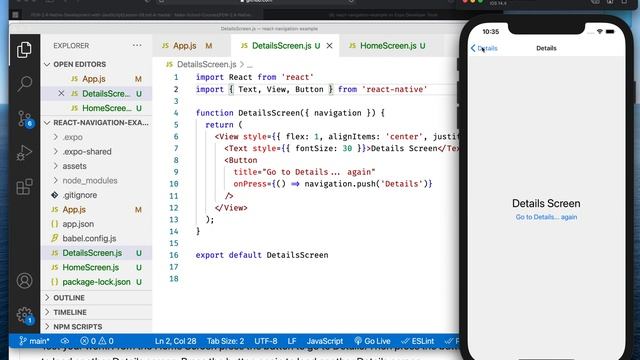Open the Search view in the activity bar
This screenshot has height=360, width=640.
tap(24, 83)
